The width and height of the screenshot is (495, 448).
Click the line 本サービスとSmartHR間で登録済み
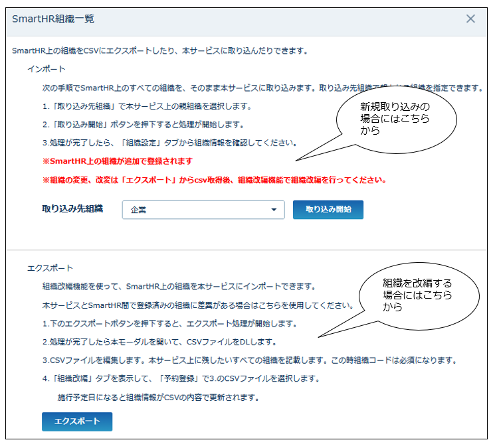pos(198,305)
